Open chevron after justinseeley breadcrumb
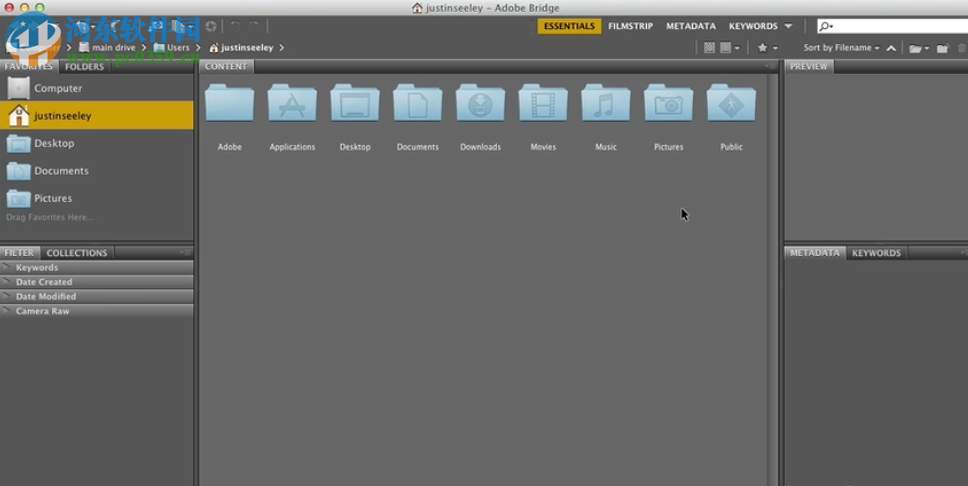 tap(282, 48)
